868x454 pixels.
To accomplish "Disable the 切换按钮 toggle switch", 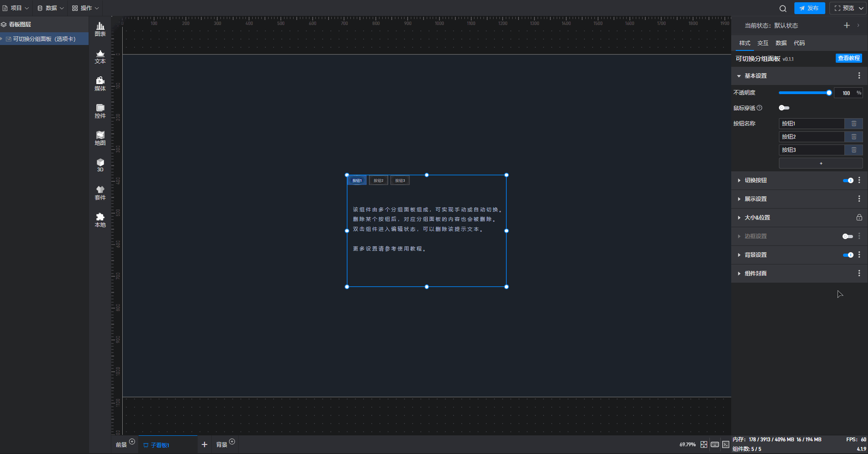I will click(848, 180).
